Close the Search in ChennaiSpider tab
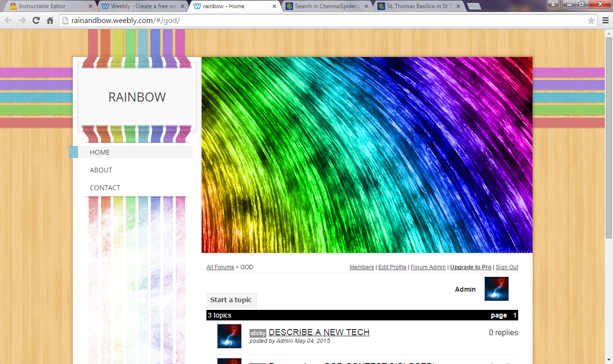 (366, 7)
